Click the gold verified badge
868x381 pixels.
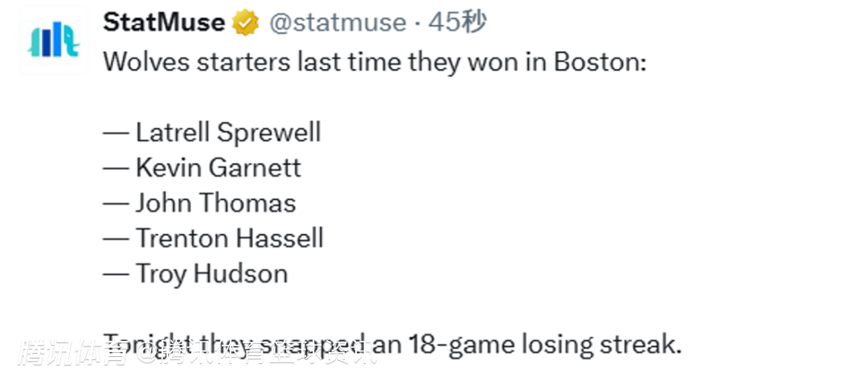tap(245, 23)
